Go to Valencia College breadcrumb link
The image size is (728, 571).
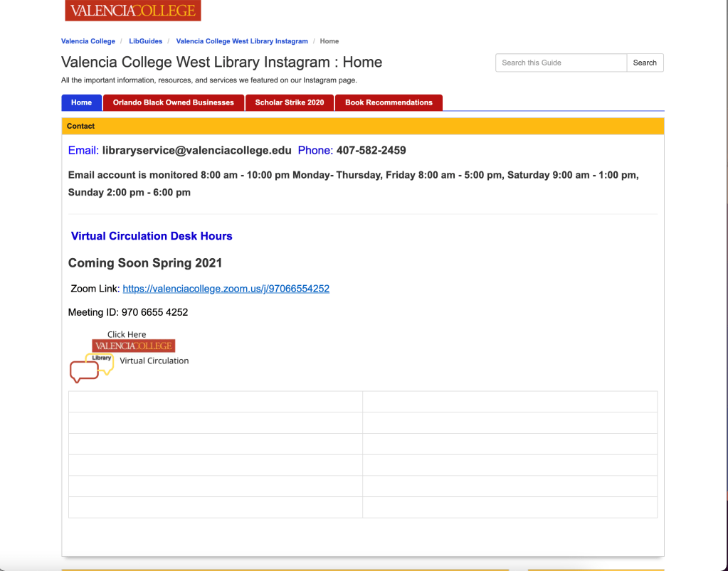tap(88, 41)
